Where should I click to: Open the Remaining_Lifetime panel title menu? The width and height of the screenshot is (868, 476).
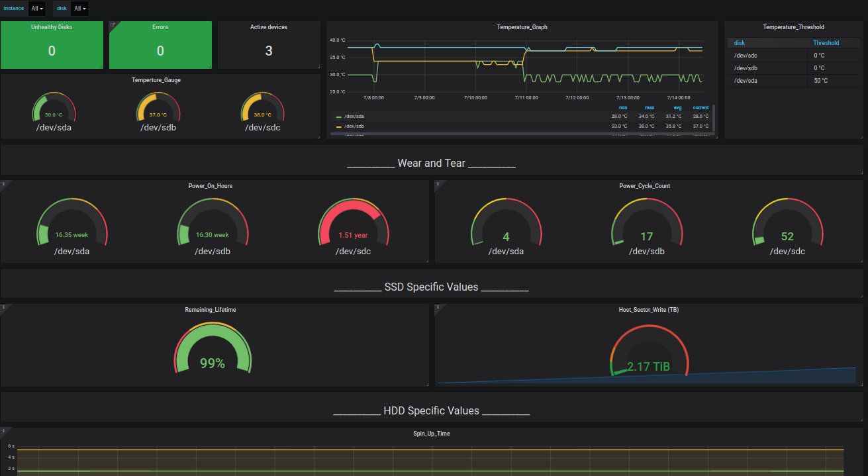(211, 309)
